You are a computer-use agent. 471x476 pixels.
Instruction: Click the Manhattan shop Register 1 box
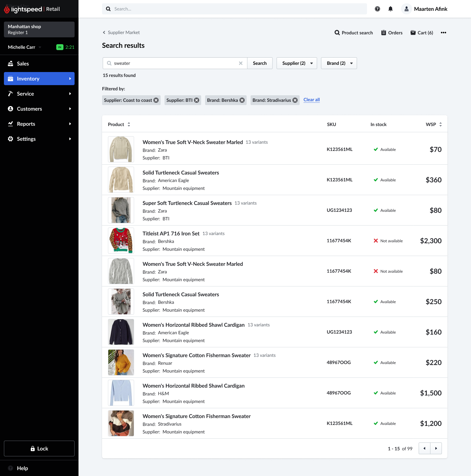(x=39, y=29)
